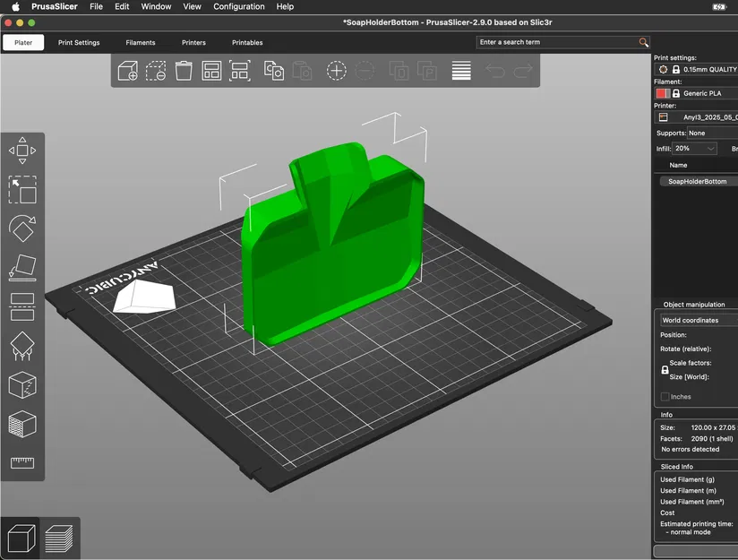This screenshot has width=738, height=560.
Task: Click the battery status icon
Action: click(719, 6)
